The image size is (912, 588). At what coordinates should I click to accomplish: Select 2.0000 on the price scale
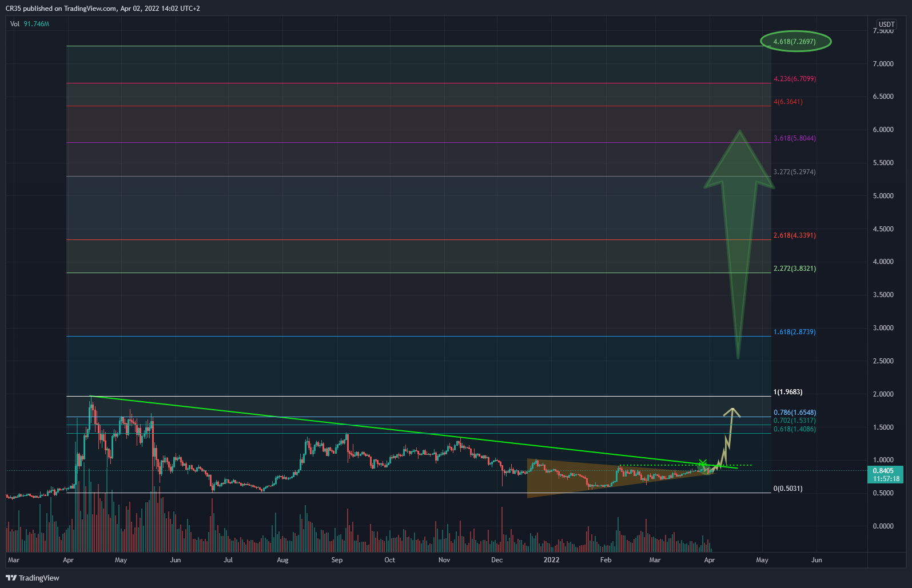[883, 394]
